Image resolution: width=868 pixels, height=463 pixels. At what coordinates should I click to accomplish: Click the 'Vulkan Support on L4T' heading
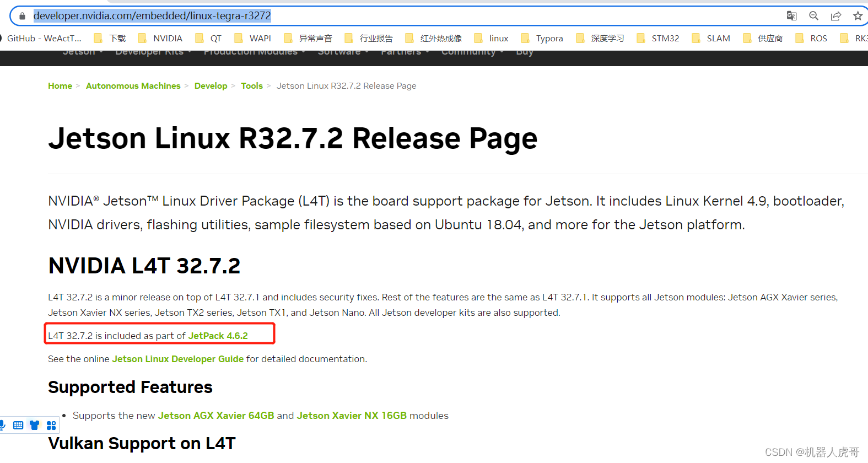[142, 444]
